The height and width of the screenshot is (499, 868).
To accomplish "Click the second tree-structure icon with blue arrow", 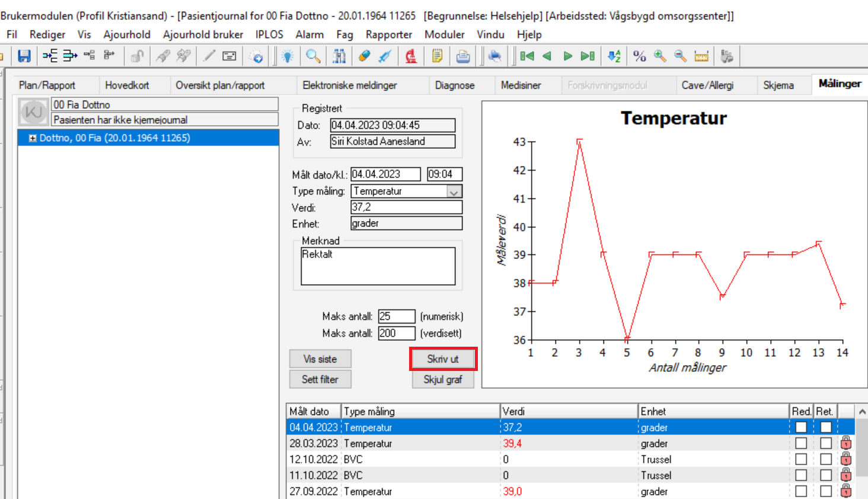I will [x=70, y=56].
